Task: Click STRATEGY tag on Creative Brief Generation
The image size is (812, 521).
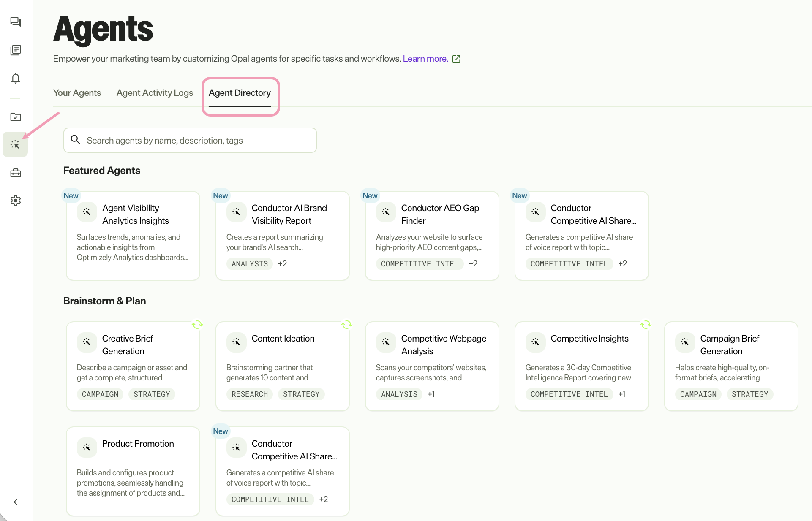Action: (152, 394)
